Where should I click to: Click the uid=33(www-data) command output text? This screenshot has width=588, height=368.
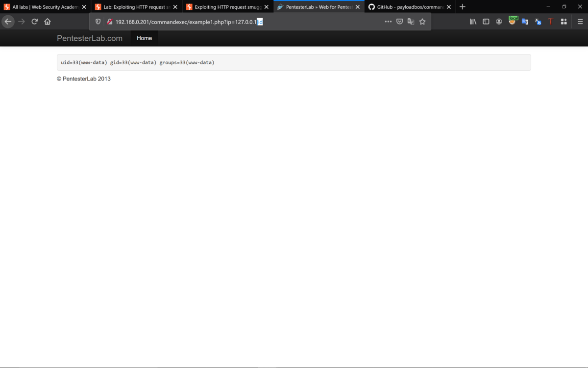138,62
